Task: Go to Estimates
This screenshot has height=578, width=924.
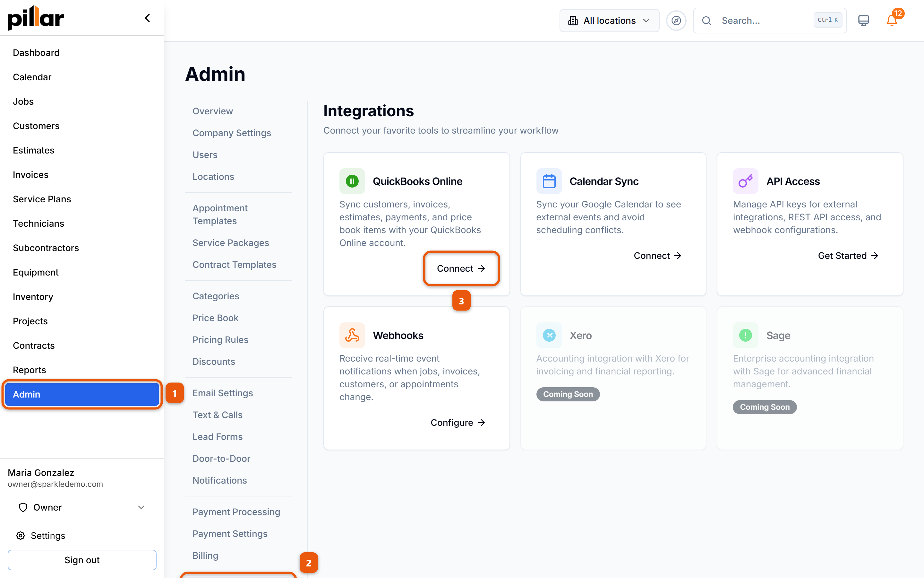Action: coord(82,150)
